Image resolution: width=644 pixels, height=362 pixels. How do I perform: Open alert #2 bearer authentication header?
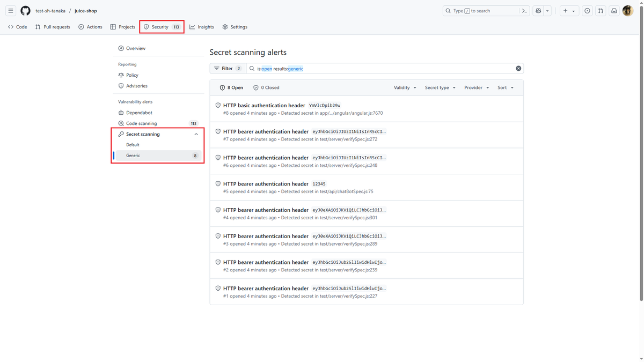pyautogui.click(x=266, y=262)
